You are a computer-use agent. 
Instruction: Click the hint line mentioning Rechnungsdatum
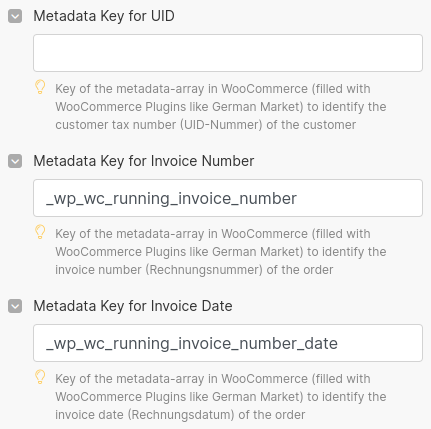pos(180,415)
